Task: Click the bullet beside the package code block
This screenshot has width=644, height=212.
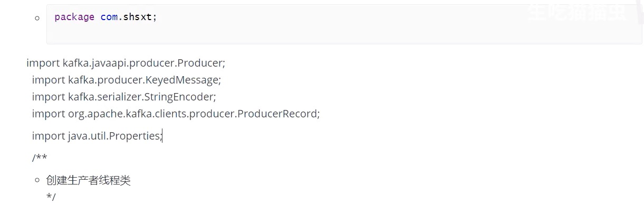Action: pyautogui.click(x=37, y=18)
